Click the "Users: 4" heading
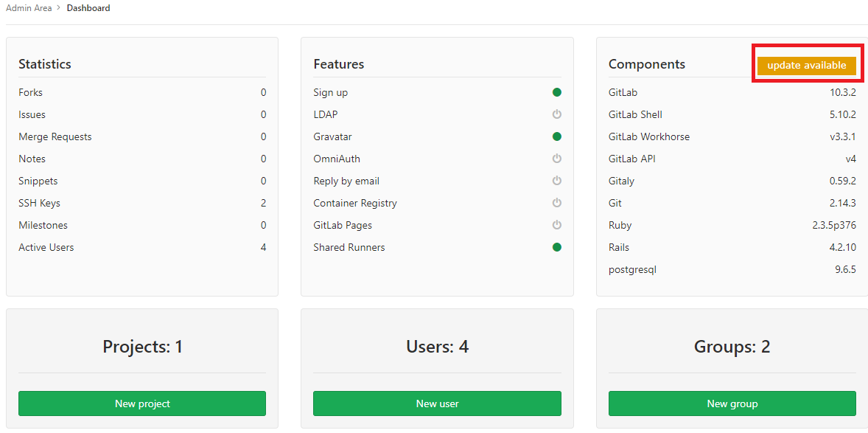The width and height of the screenshot is (868, 433). click(438, 347)
